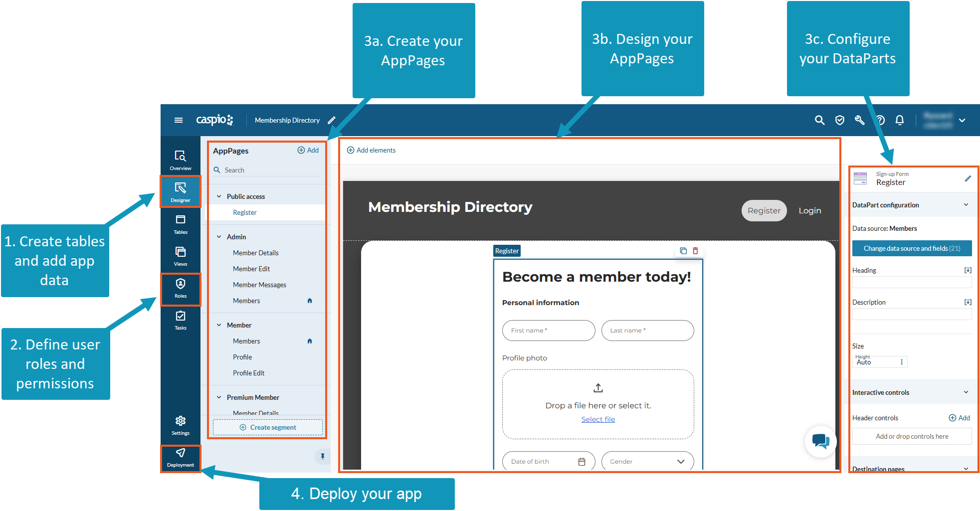Select the Profile page
980x511 pixels.
pyautogui.click(x=242, y=357)
